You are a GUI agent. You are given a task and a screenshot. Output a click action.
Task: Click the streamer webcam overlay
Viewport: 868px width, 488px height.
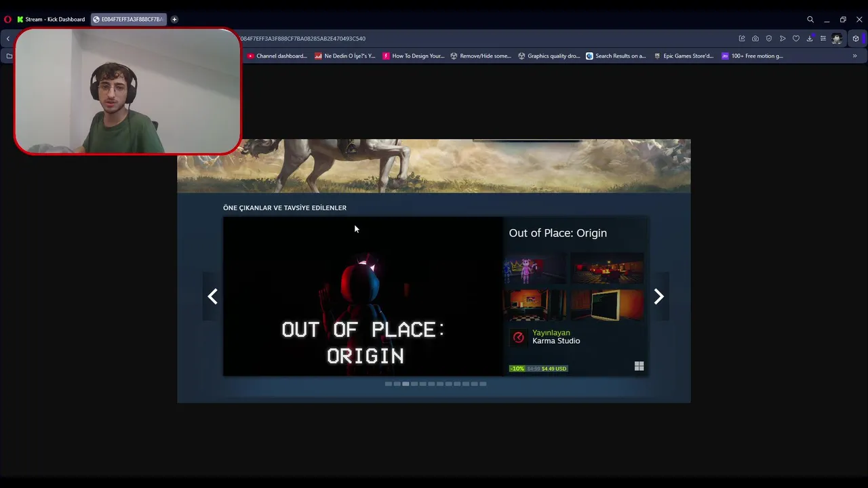tap(127, 91)
